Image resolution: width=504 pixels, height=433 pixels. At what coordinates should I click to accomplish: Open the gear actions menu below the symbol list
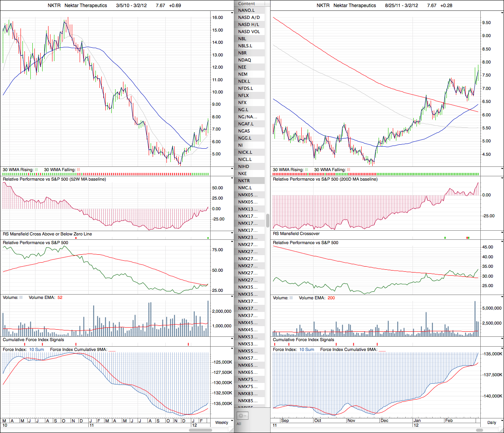pos(242,416)
